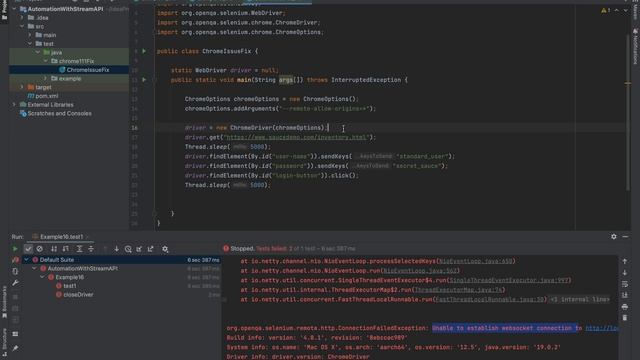Collapse the src folder

(22, 26)
